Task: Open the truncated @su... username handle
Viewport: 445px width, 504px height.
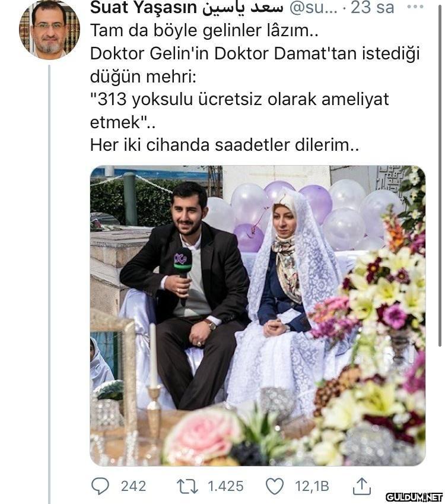Action: point(313,8)
